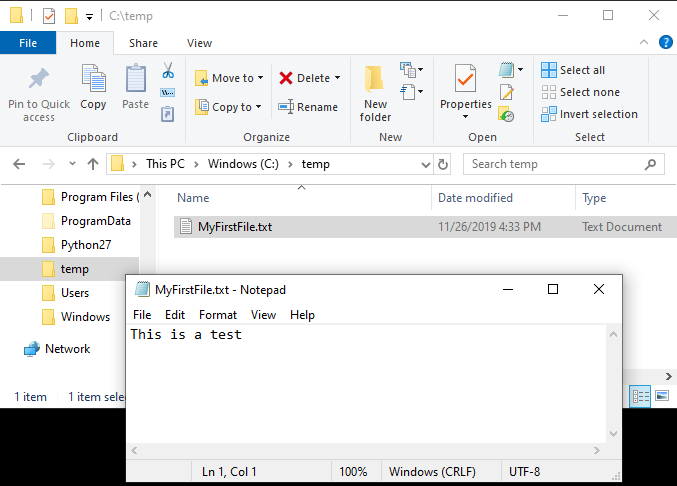Click the Paste shortcut icon
Viewport: 677px width, 486px height.
(168, 114)
